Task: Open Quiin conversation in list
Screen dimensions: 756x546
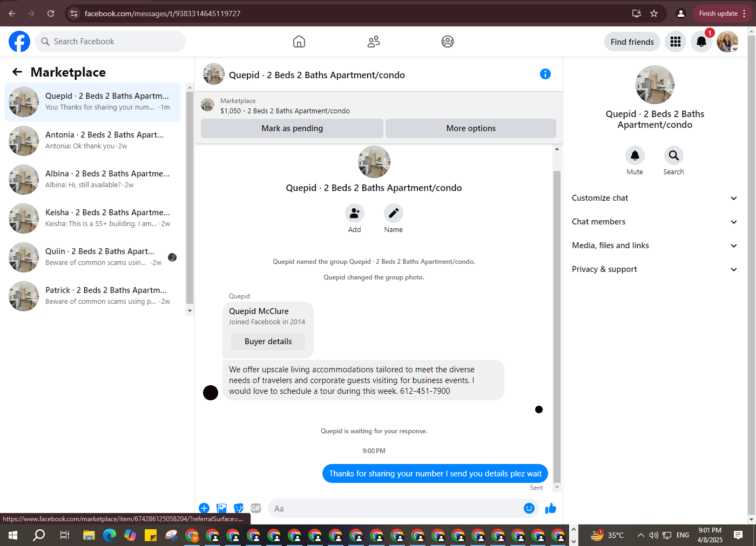Action: [93, 257]
